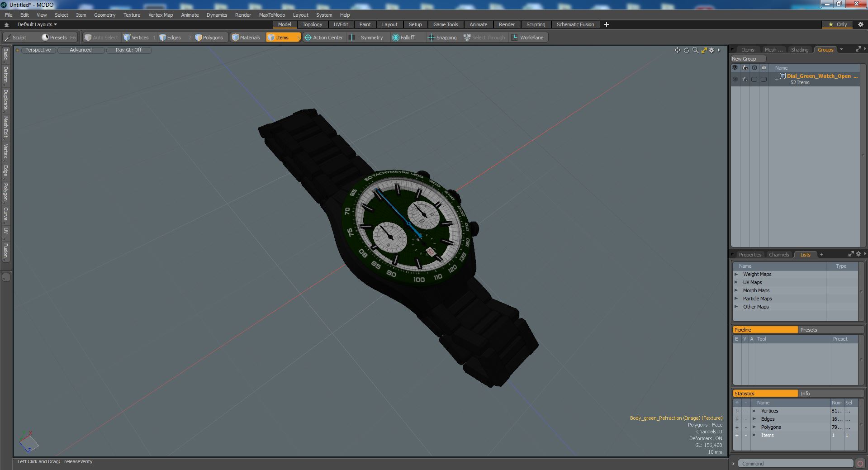This screenshot has height=470, width=868.
Task: Expand the Particle Maps list
Action: coord(736,299)
